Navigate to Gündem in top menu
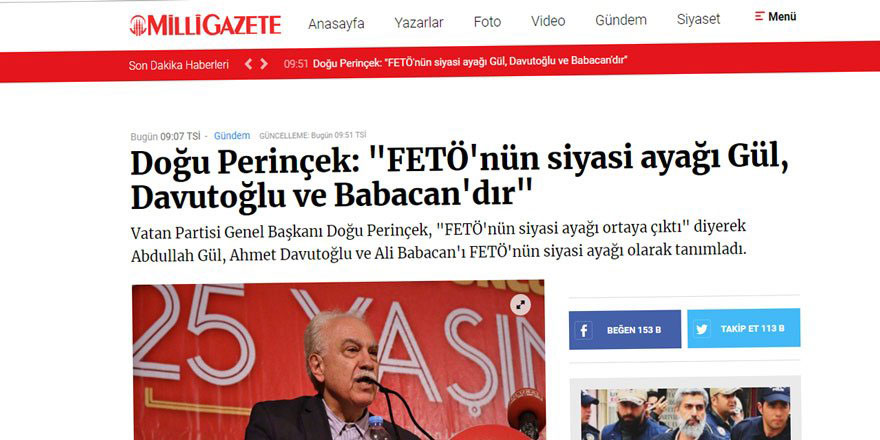This screenshot has width=880, height=440. coord(621,20)
